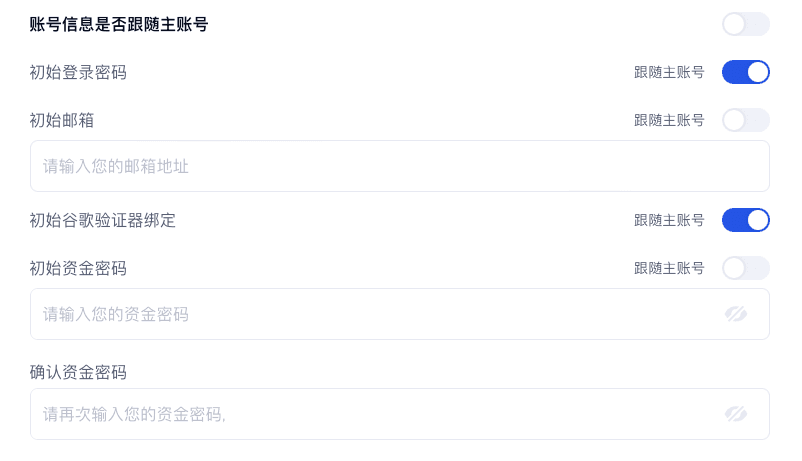Screen dimensions: 802x461
Task: Disable the 初始谷歌验证器绑定 follow-main-account switch
Action: pyautogui.click(x=745, y=220)
